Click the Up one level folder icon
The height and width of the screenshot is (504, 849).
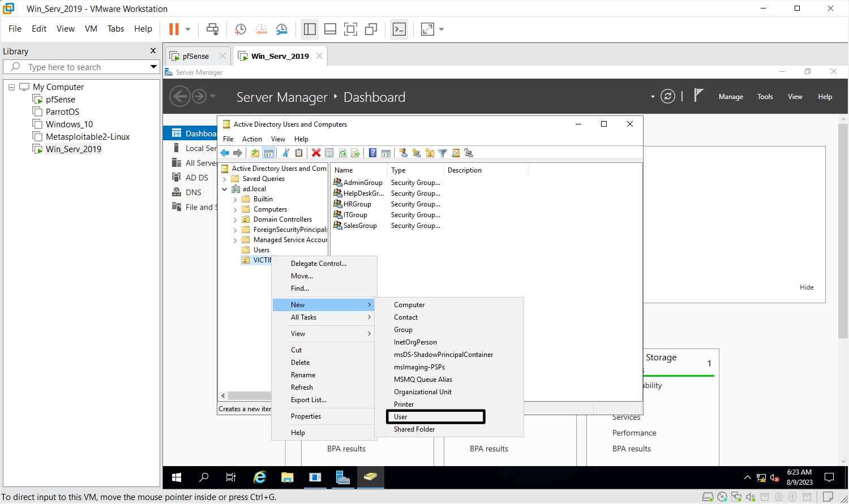[x=255, y=153]
